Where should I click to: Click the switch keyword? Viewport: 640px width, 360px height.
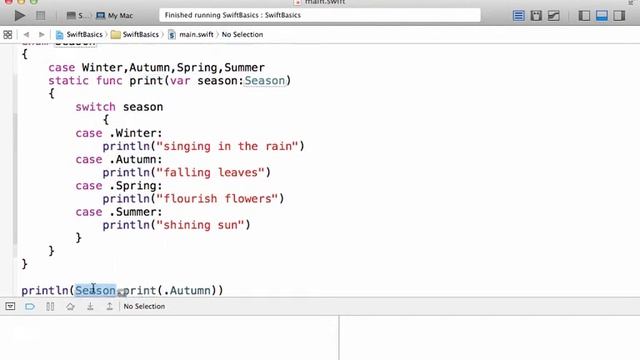click(96, 107)
